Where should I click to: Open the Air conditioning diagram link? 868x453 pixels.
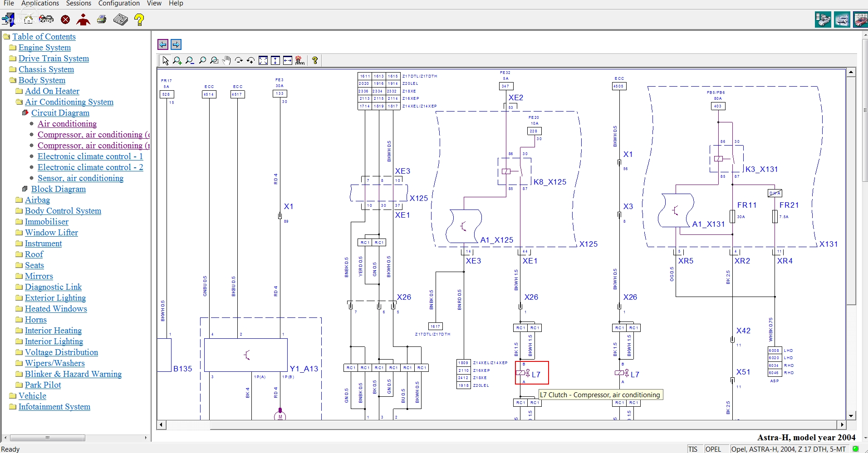coord(67,124)
